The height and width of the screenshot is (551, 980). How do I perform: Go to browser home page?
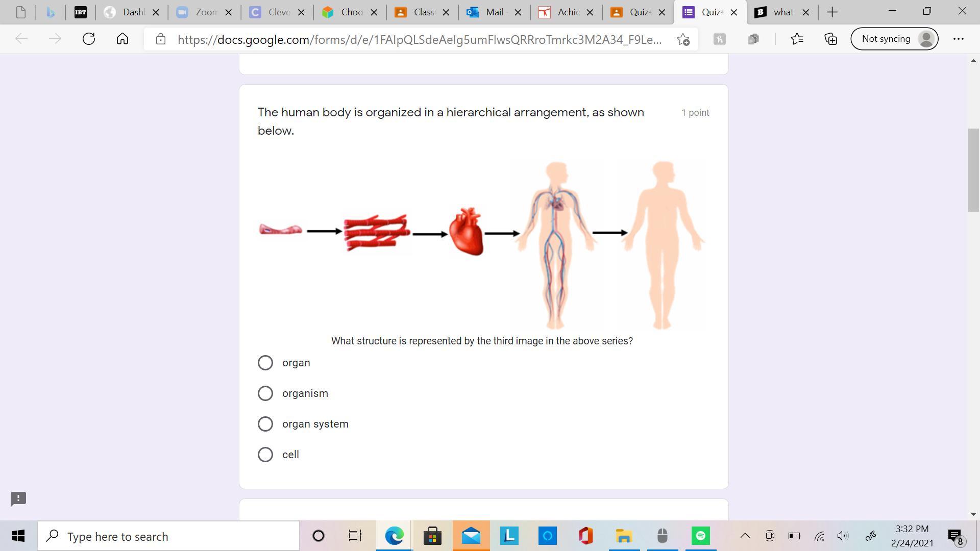(x=122, y=39)
